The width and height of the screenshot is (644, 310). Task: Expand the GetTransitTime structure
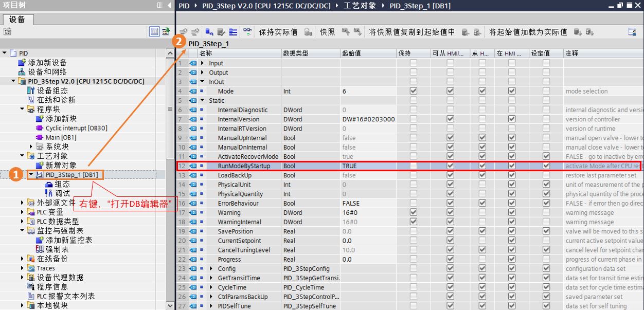tap(211, 278)
